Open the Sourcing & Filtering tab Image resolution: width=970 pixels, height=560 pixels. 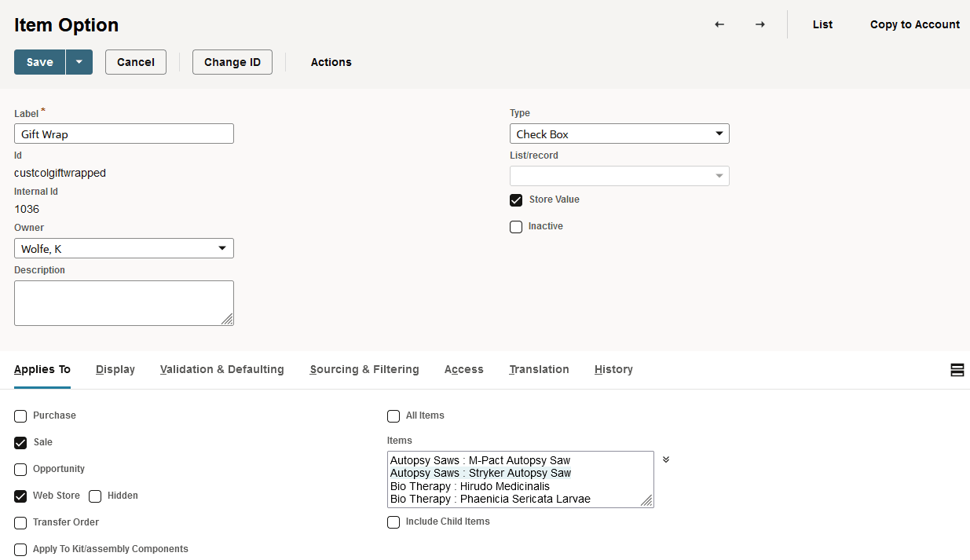(x=364, y=369)
